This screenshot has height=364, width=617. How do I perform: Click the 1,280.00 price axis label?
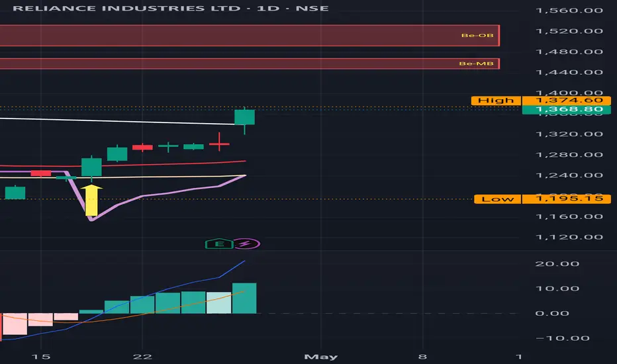click(569, 155)
